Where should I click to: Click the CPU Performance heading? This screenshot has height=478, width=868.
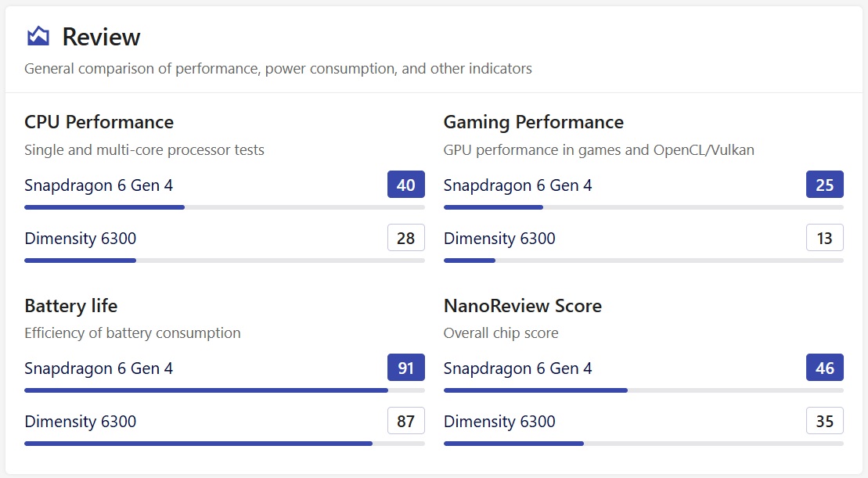pyautogui.click(x=99, y=122)
